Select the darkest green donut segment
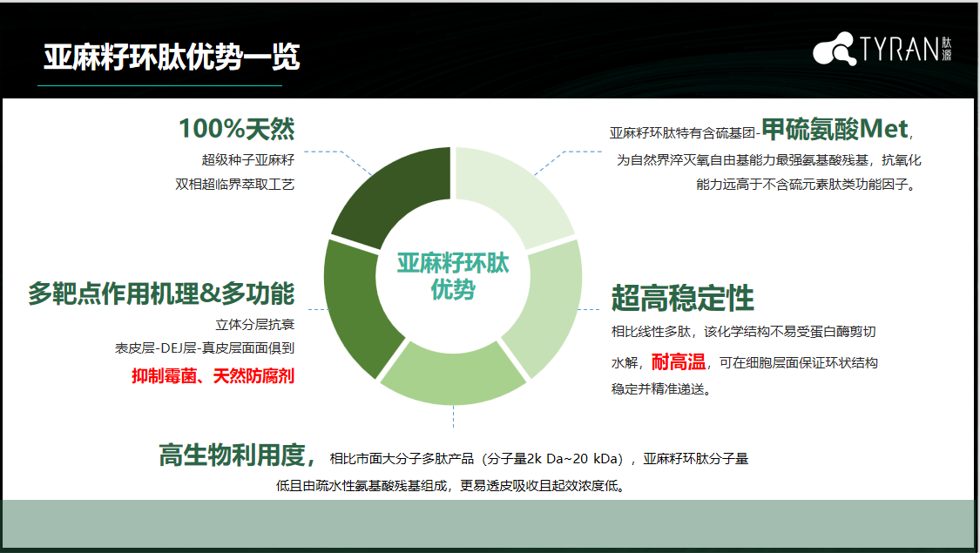The image size is (980, 553). pos(400,191)
